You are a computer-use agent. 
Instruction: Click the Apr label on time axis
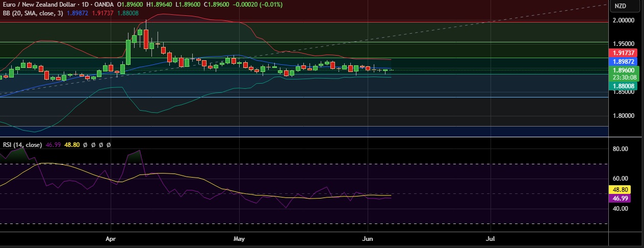[x=111, y=238]
